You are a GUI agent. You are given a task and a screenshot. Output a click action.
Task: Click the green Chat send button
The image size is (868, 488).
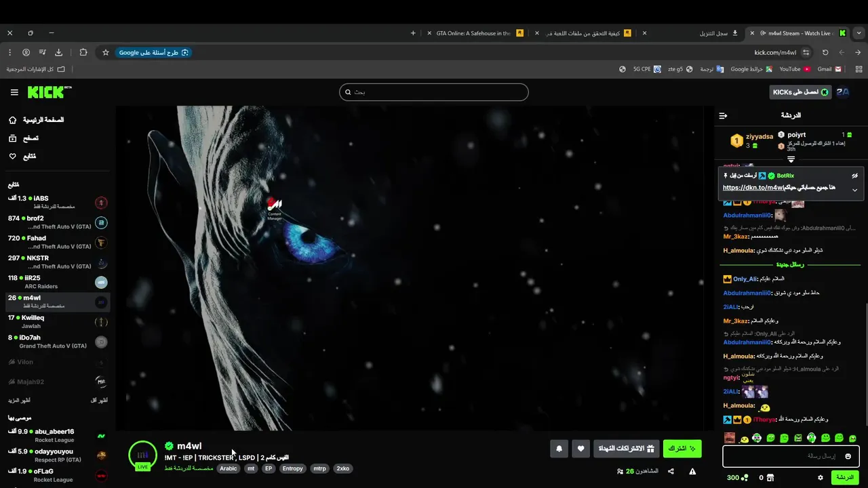(x=845, y=477)
